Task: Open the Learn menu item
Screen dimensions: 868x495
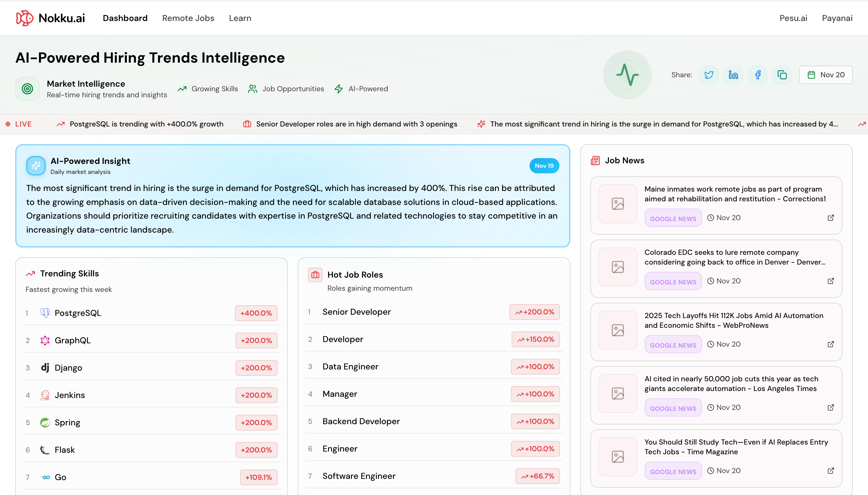Action: coord(240,18)
